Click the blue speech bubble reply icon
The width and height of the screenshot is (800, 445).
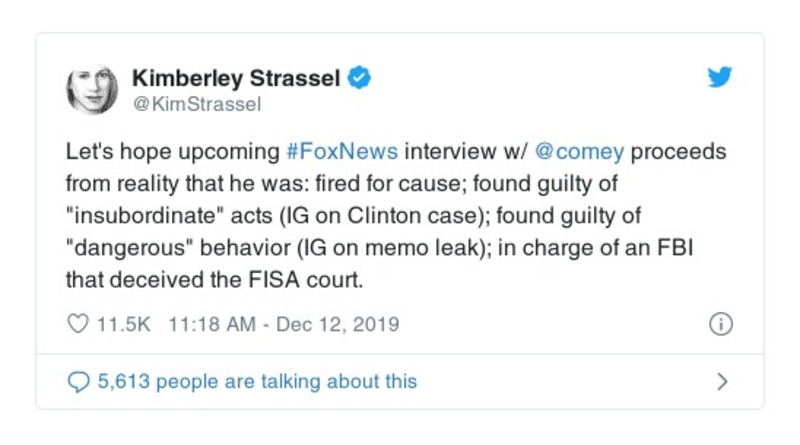[x=78, y=381]
